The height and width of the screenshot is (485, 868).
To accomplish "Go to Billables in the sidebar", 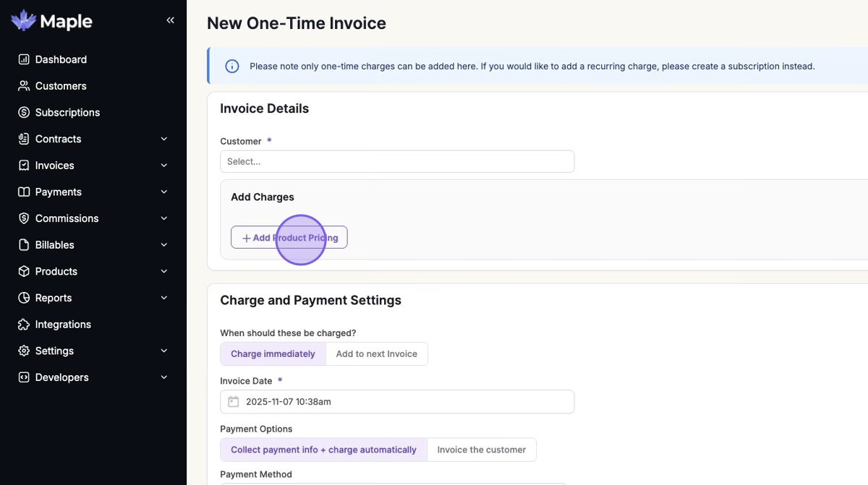I will coord(55,245).
